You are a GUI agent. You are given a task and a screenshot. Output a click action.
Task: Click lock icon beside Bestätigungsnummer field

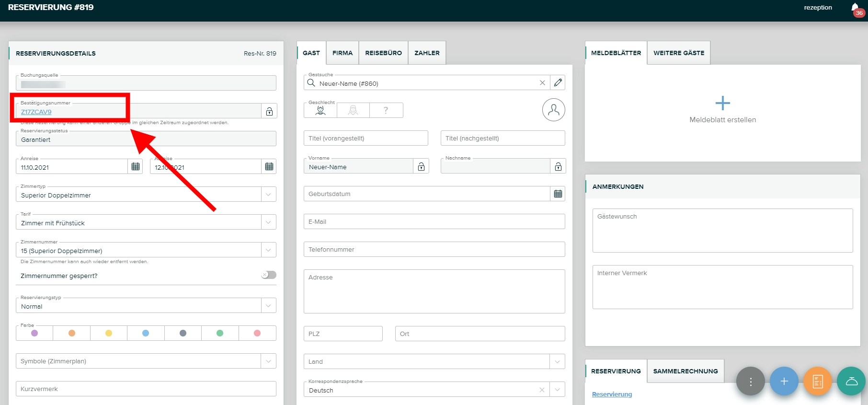269,112
